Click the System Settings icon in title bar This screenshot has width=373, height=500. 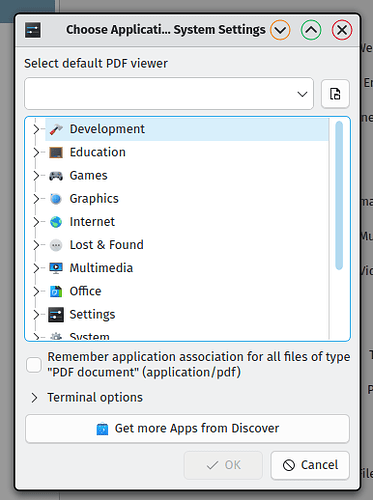tap(33, 30)
